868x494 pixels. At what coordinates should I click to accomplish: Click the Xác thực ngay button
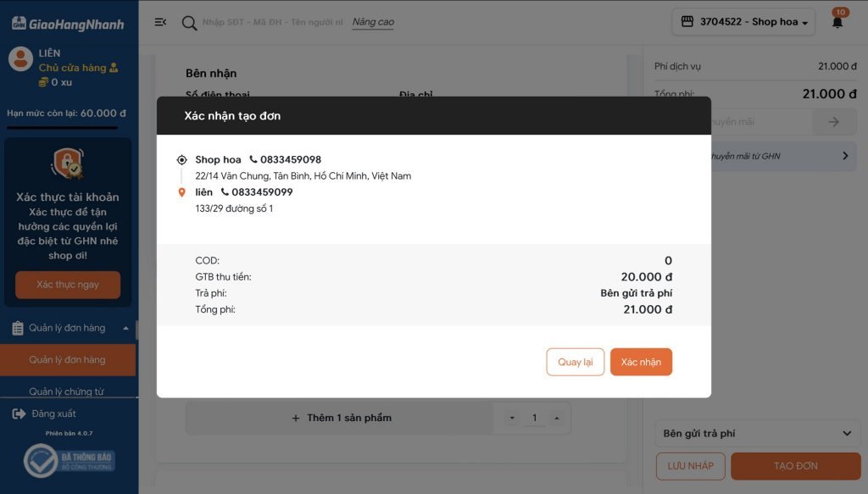point(68,285)
